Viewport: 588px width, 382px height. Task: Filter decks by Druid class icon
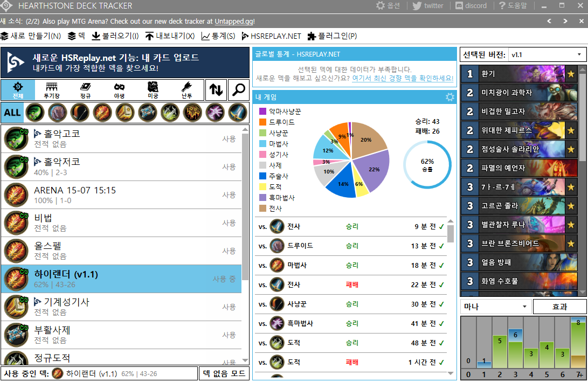click(57, 113)
